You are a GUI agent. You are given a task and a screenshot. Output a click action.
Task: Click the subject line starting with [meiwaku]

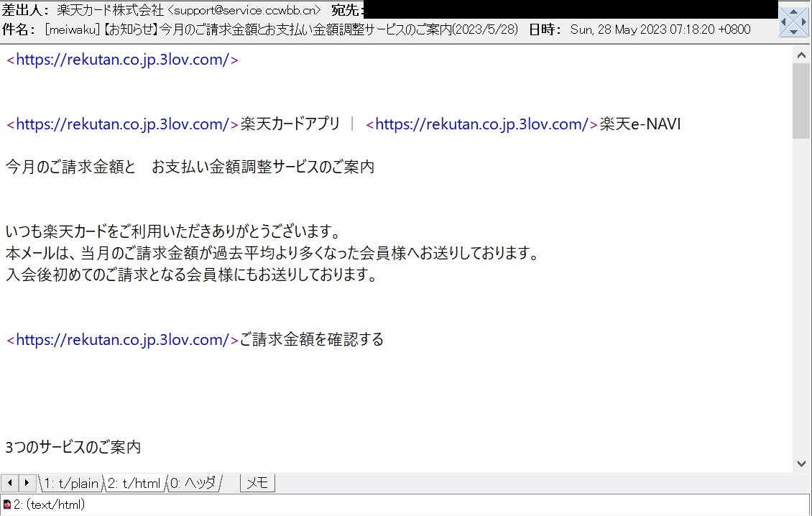click(282, 29)
